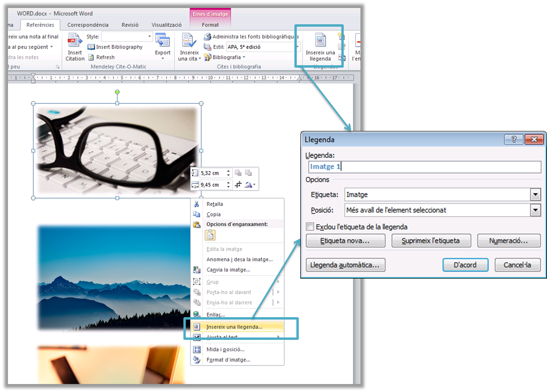Click the Etiqueta nova... button
Image resolution: width=547 pixels, height=392 pixels.
[x=345, y=241]
